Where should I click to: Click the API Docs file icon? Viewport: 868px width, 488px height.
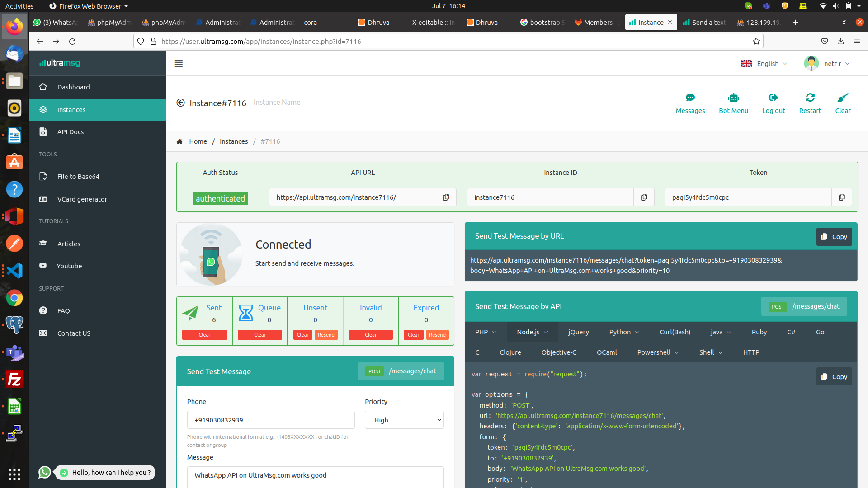[x=43, y=132]
